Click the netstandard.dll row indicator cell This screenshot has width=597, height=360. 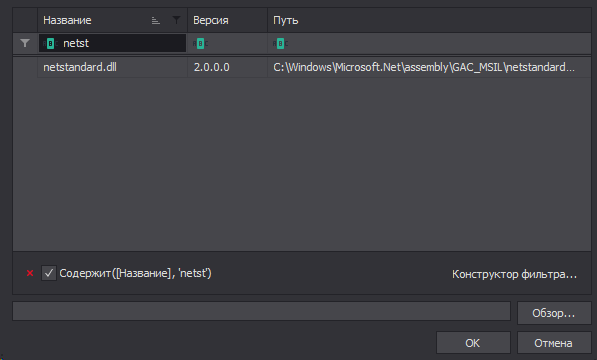pos(25,67)
